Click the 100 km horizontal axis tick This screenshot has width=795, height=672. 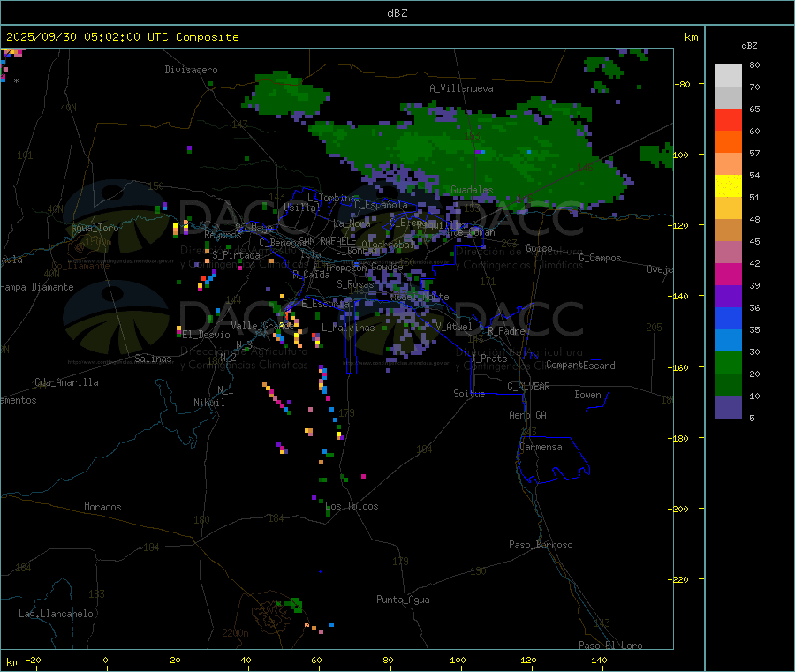(458, 661)
